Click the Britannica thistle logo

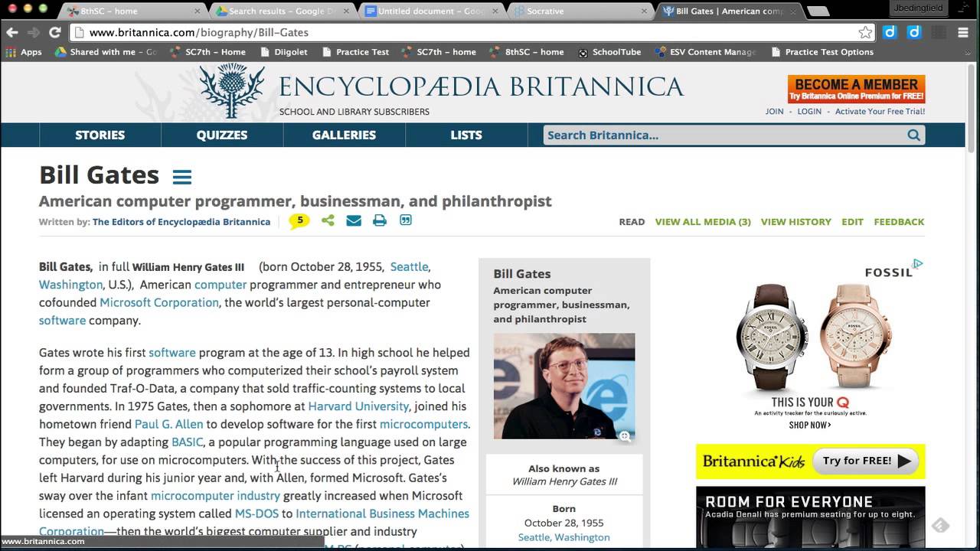233,91
